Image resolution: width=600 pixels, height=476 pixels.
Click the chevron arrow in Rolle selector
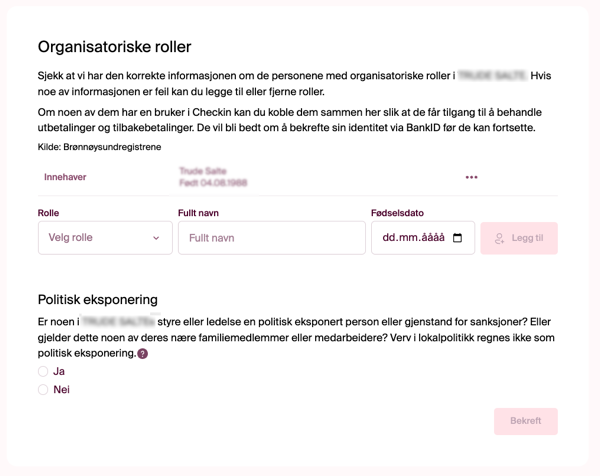click(156, 238)
